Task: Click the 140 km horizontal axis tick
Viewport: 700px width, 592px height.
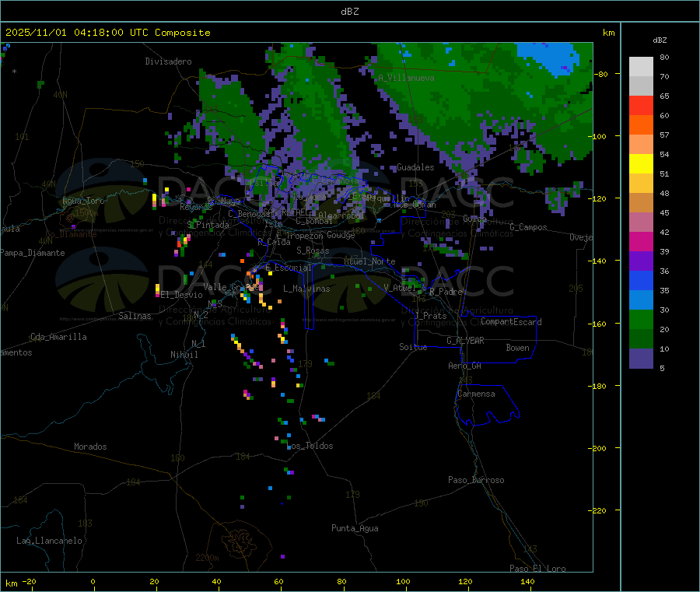Action: [527, 581]
